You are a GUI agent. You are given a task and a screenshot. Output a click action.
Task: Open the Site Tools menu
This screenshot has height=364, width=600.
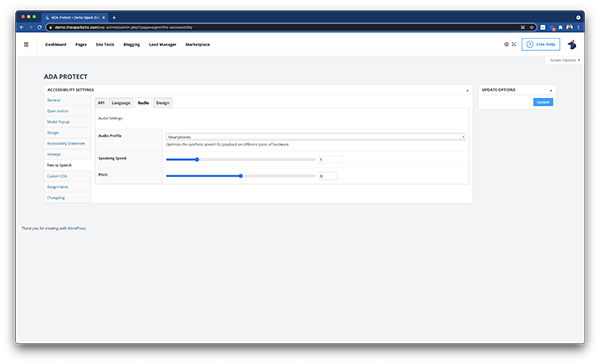(105, 44)
